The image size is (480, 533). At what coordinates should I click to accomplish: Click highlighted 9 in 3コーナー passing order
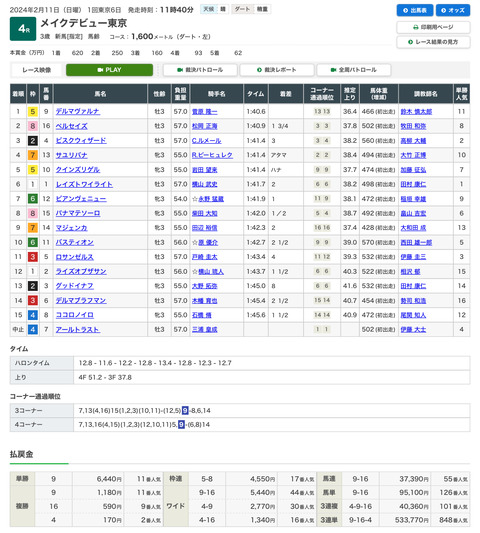[x=185, y=411]
